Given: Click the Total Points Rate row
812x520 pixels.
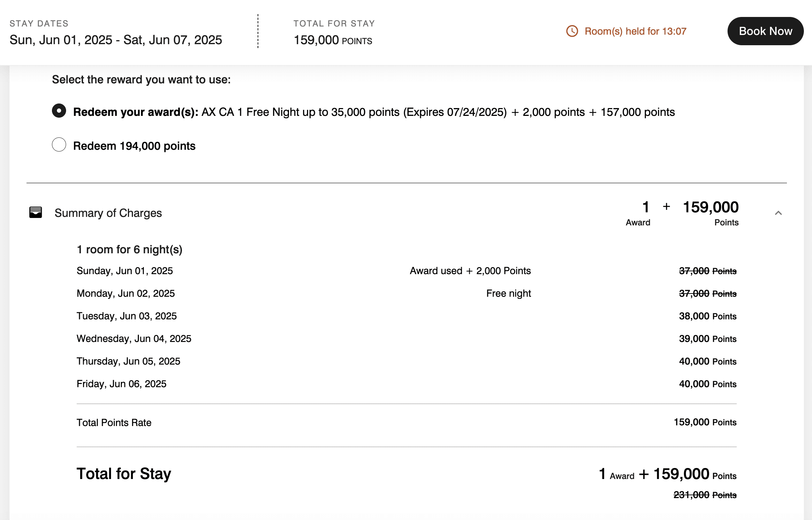Looking at the screenshot, I should (114, 422).
